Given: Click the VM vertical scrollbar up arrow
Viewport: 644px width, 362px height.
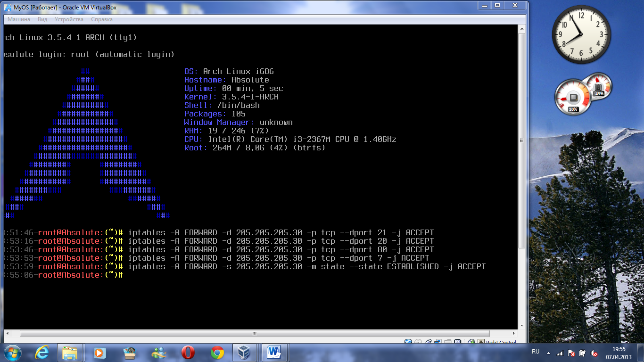Looking at the screenshot, I should click(521, 29).
